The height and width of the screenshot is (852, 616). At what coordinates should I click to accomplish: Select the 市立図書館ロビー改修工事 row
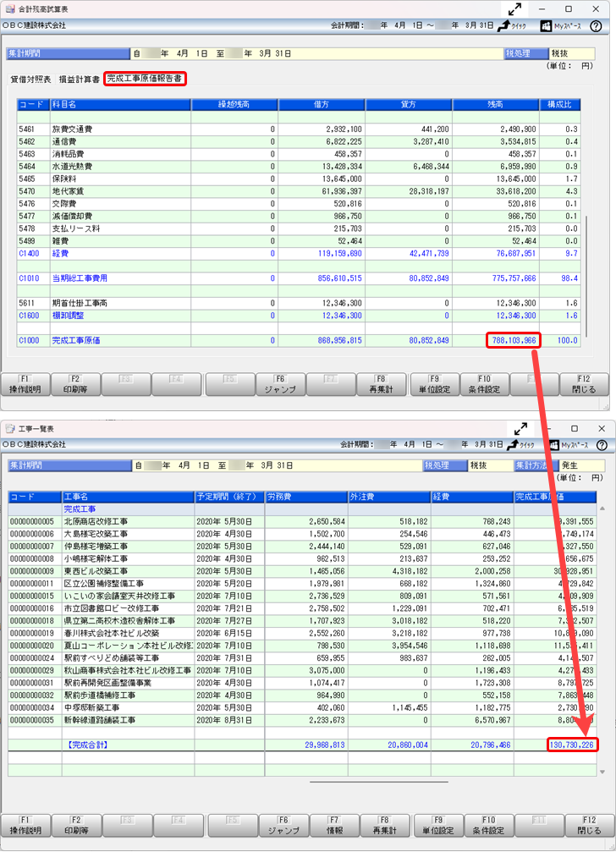(302, 608)
